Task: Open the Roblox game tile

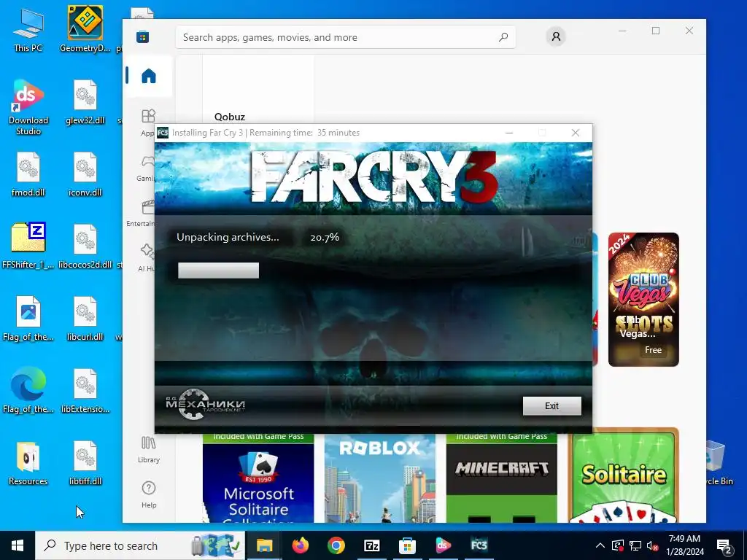Action: click(x=379, y=478)
